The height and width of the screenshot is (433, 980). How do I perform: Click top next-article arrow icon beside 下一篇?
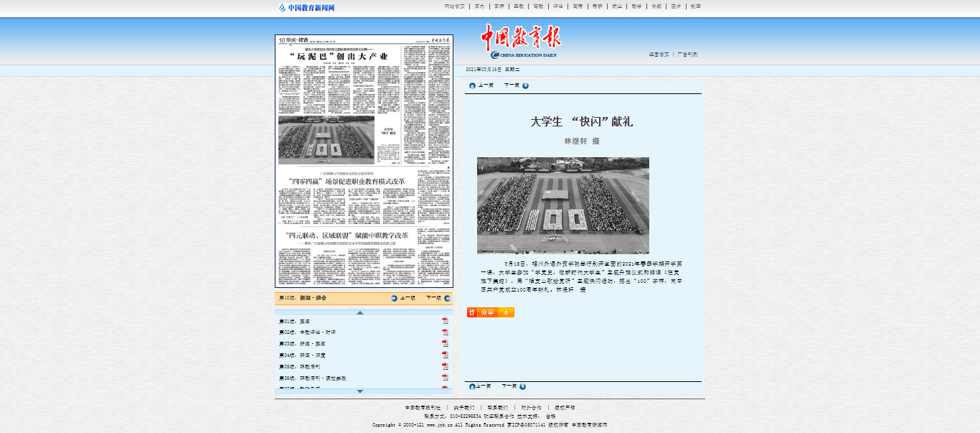[525, 85]
